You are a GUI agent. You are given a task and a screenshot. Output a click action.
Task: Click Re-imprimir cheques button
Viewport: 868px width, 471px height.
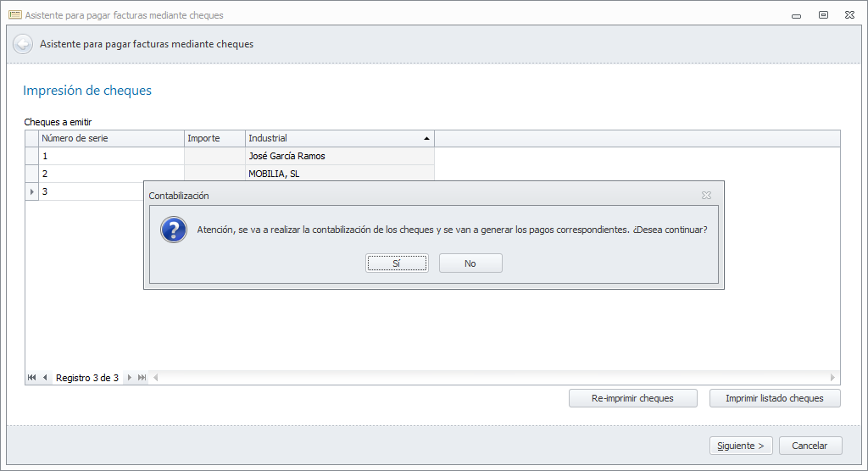[632, 398]
